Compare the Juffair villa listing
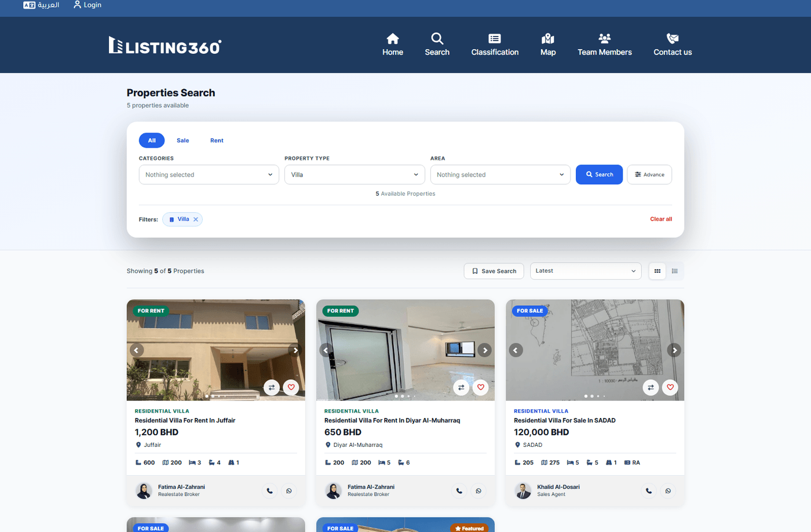The image size is (811, 532). tap(272, 387)
